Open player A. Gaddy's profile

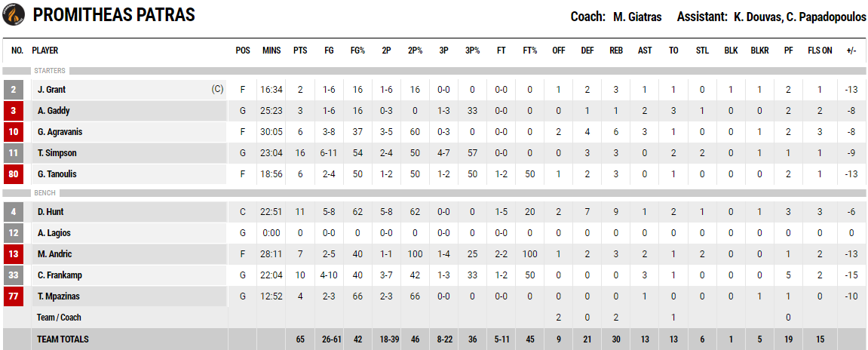(54, 111)
